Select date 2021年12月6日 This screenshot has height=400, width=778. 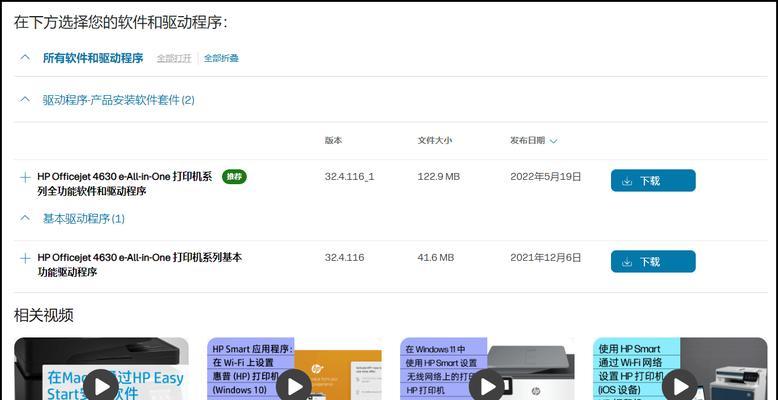tap(546, 258)
